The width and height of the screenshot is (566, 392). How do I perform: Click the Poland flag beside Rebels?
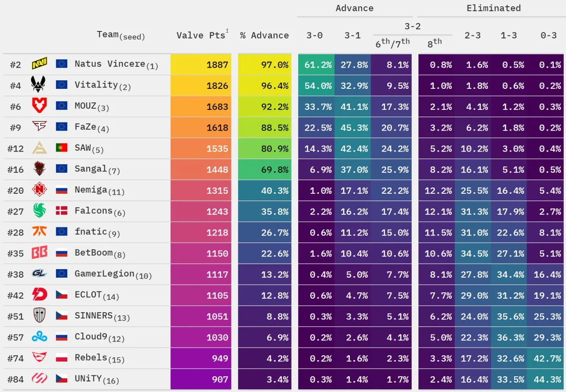[61, 357]
